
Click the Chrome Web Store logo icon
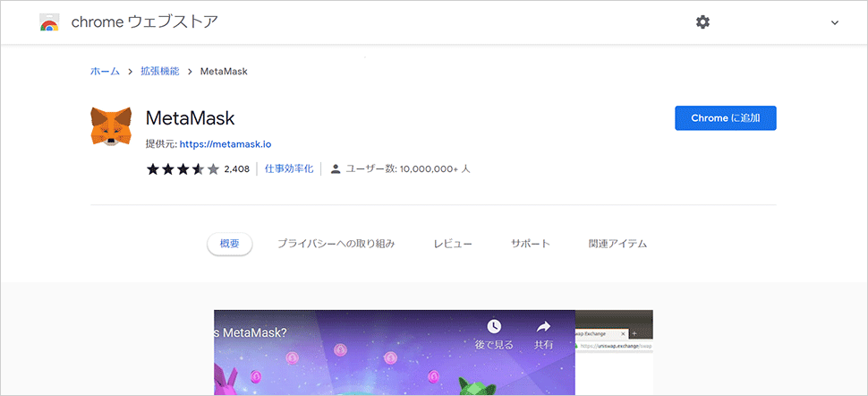tap(49, 22)
